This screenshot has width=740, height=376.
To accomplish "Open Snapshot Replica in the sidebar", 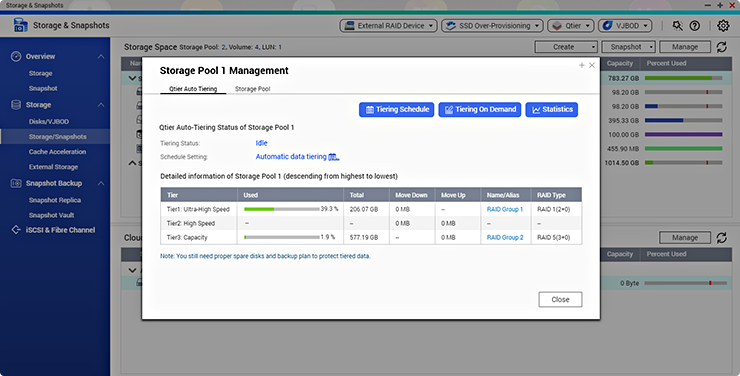I will pyautogui.click(x=55, y=200).
